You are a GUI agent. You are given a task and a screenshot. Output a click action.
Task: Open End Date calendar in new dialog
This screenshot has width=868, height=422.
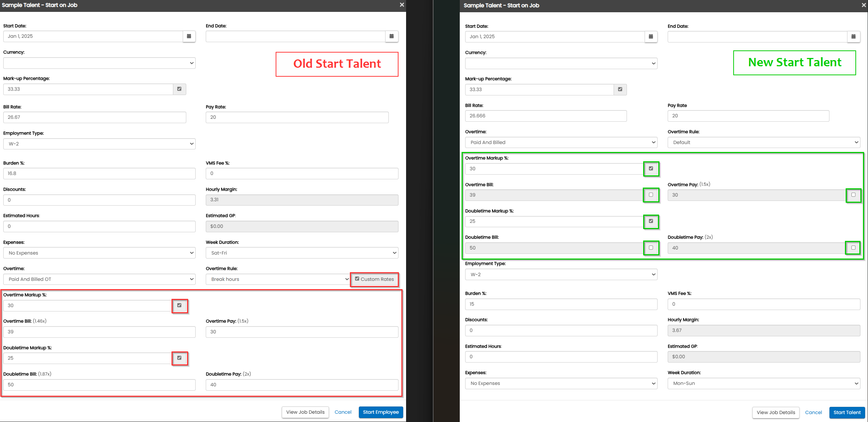tap(853, 37)
